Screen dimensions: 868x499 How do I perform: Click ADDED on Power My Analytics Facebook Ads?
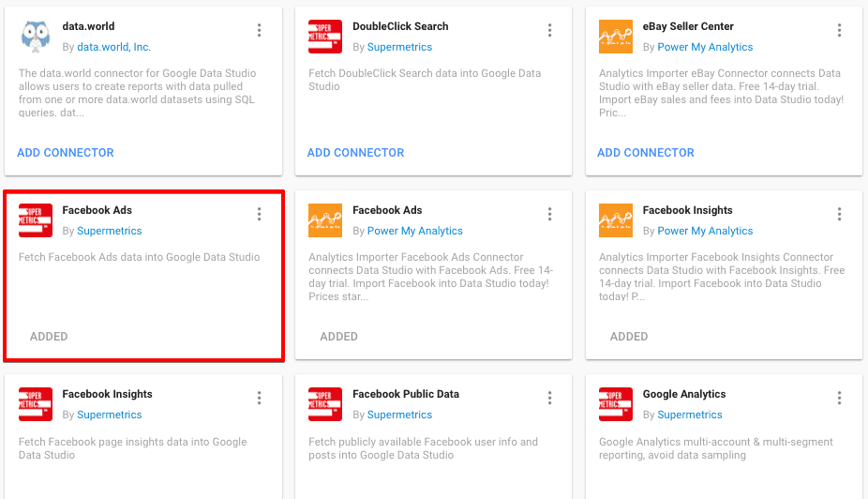tap(338, 337)
